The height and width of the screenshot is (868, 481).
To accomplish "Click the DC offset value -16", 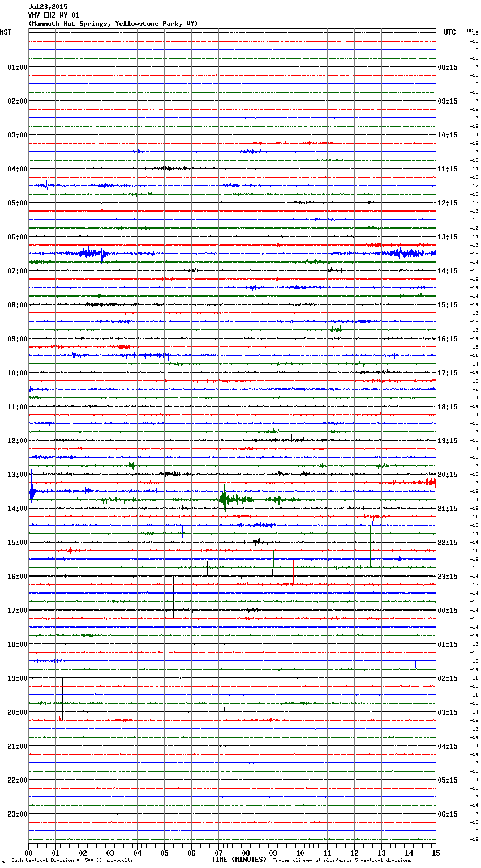I will (474, 228).
